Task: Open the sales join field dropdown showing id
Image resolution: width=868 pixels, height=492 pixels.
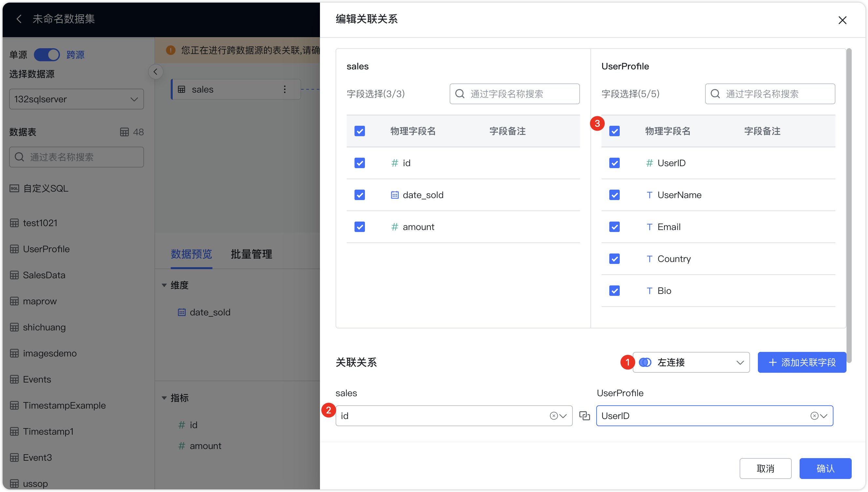Action: click(454, 416)
